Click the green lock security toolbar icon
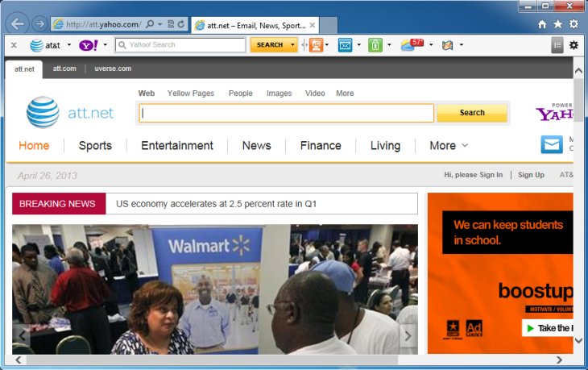 coord(375,45)
